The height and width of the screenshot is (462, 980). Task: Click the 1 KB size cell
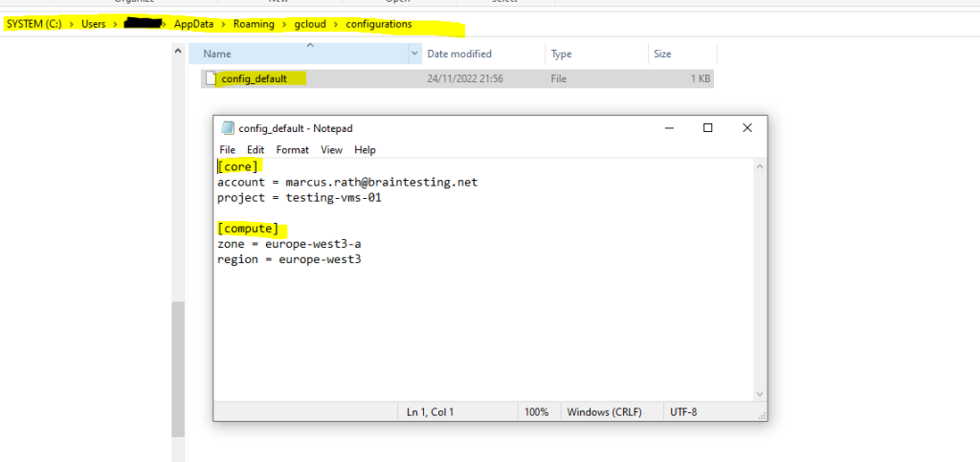tap(700, 78)
